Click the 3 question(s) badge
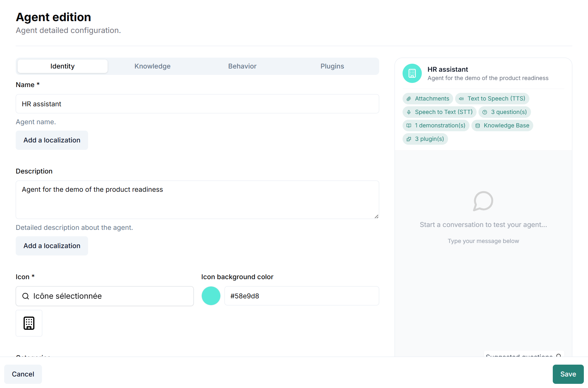Screen dimensions: 588x388 tap(504, 112)
